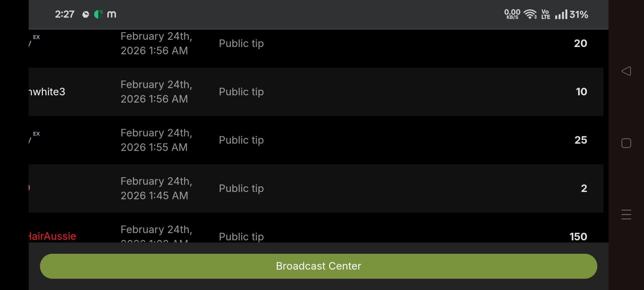Tap the network speed KB/S indicator
The height and width of the screenshot is (290, 644).
click(512, 14)
